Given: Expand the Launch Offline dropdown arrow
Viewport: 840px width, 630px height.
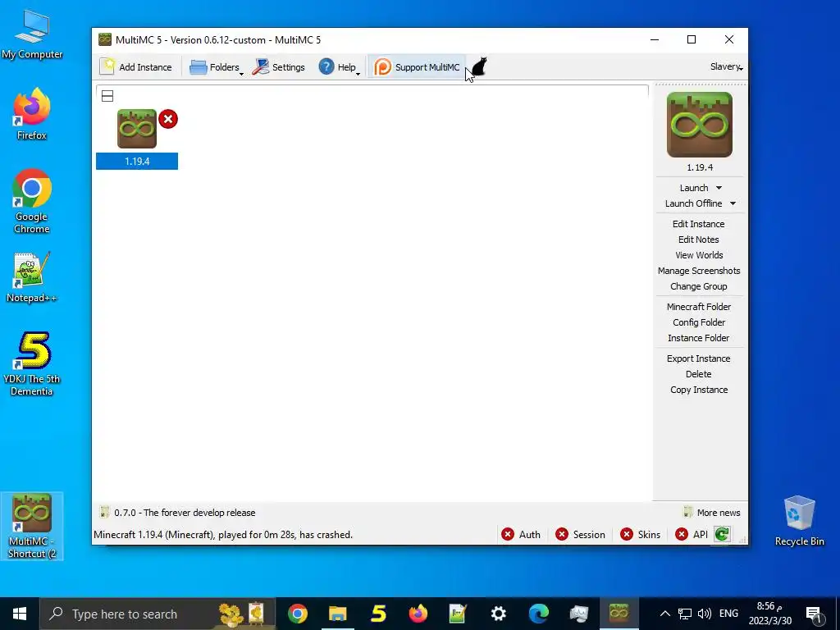Looking at the screenshot, I should pyautogui.click(x=733, y=203).
